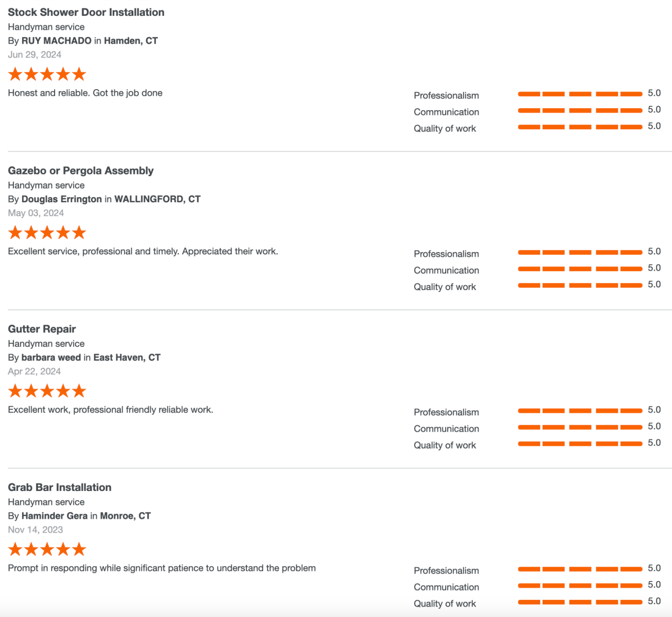This screenshot has height=617, width=672.
Task: Click reviewer name barbara weed
Action: tap(51, 358)
